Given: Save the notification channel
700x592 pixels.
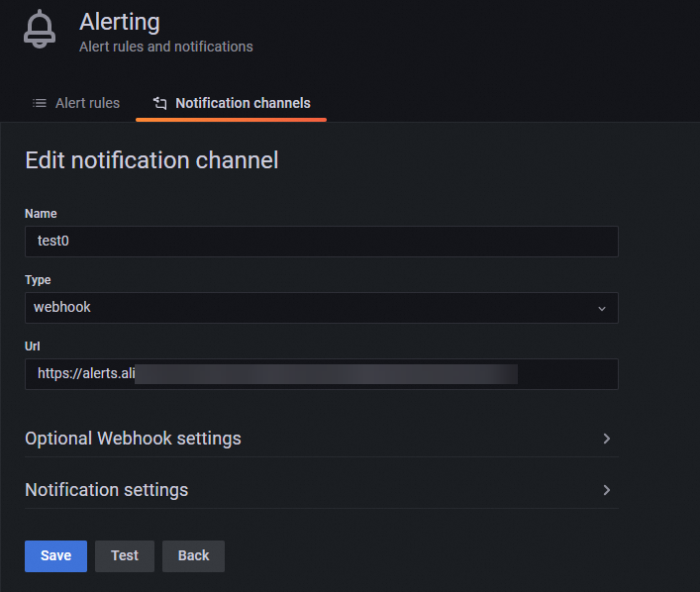Looking at the screenshot, I should (x=55, y=555).
